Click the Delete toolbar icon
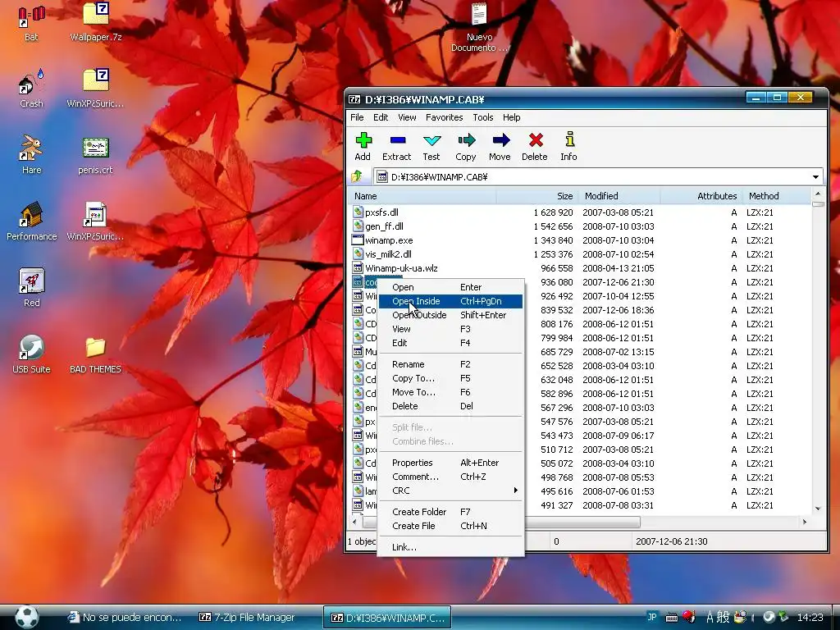 [x=535, y=146]
